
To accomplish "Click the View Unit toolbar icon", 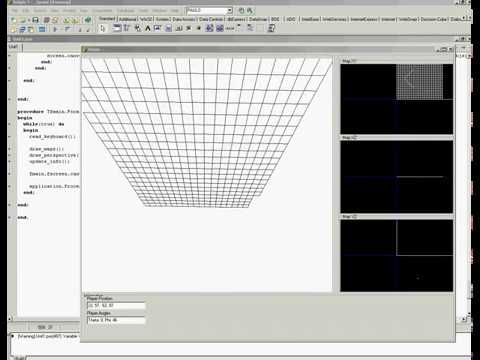I will click(x=13, y=29).
